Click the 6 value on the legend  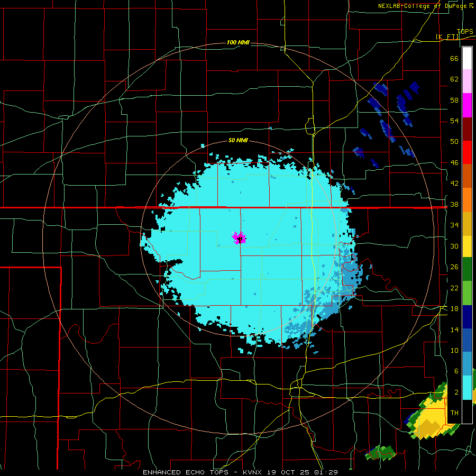(x=456, y=371)
